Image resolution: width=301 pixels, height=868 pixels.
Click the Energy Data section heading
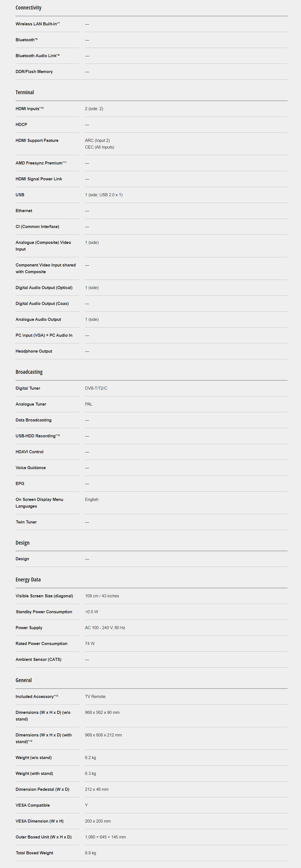pos(28,580)
